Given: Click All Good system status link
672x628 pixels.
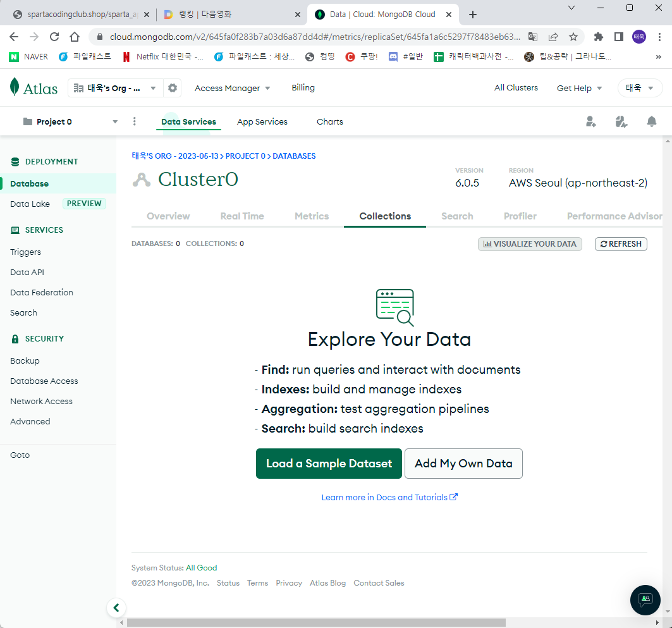Looking at the screenshot, I should (x=202, y=567).
